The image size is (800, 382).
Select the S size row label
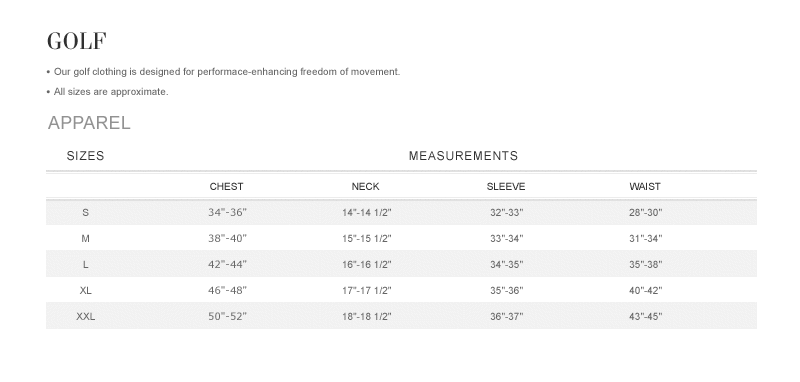85,213
